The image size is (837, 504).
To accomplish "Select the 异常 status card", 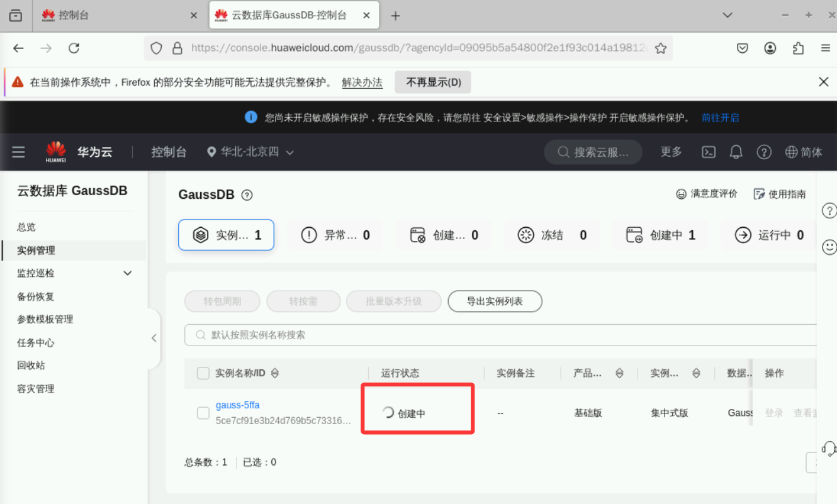I will pos(335,235).
